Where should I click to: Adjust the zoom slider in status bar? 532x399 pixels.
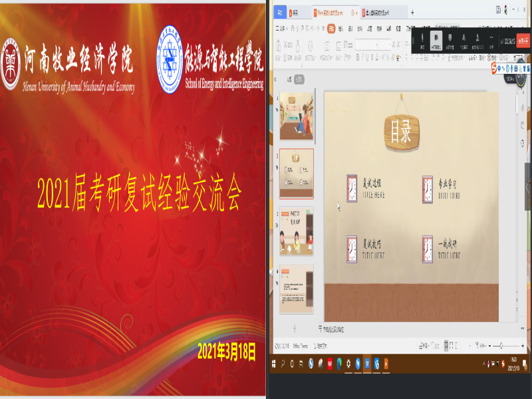[501, 346]
